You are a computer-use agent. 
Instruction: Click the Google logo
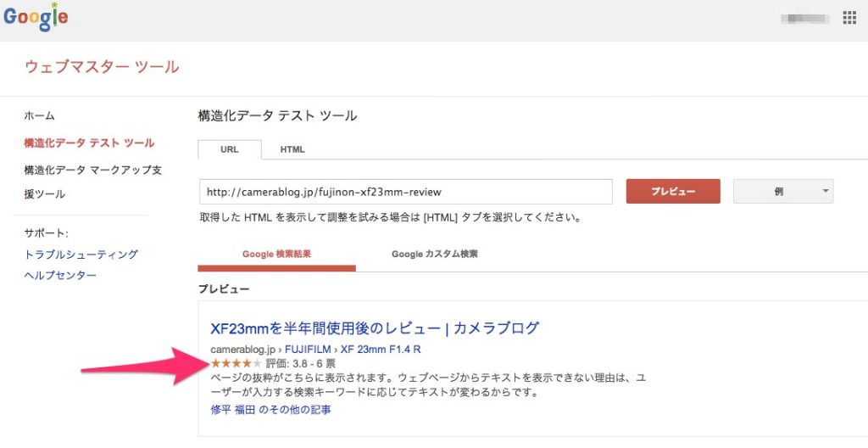point(36,17)
